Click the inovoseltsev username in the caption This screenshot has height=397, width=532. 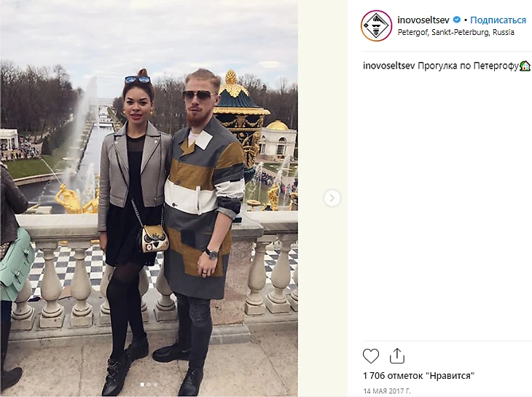point(389,66)
